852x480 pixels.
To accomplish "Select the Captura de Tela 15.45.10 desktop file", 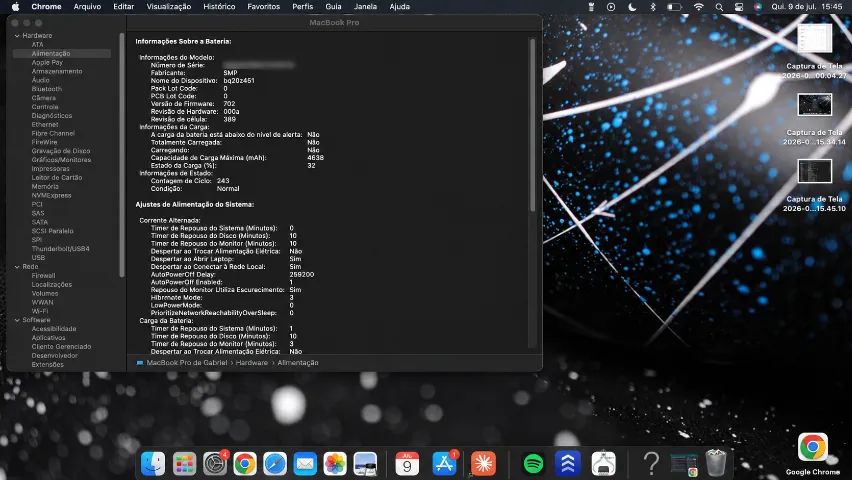I will 815,185.
